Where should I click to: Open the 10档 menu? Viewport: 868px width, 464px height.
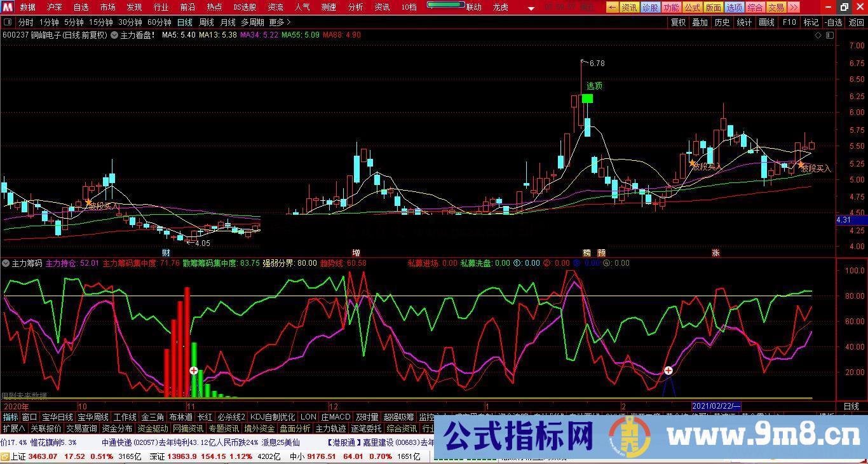[409, 8]
